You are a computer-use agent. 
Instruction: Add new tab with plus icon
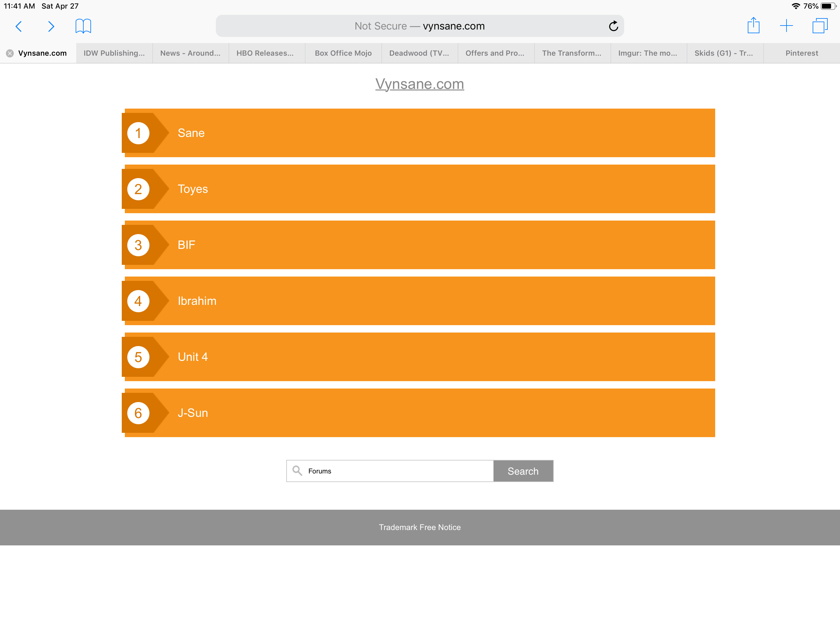pos(786,26)
